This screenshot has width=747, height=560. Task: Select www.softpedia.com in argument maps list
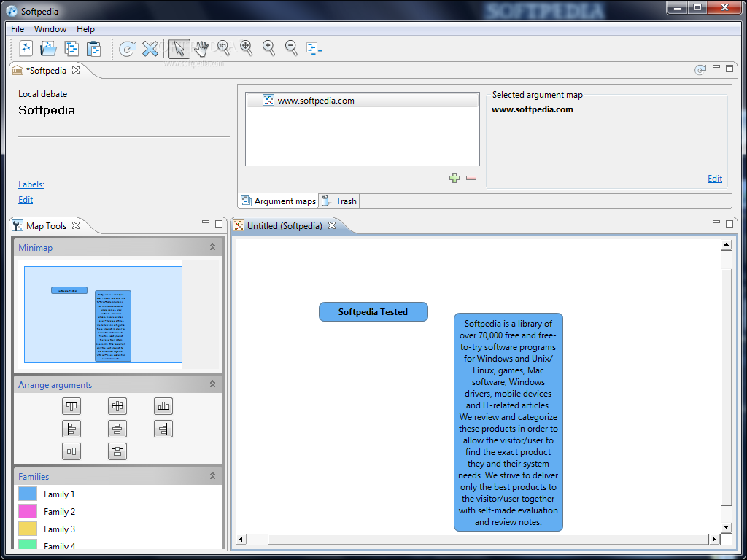pyautogui.click(x=363, y=101)
